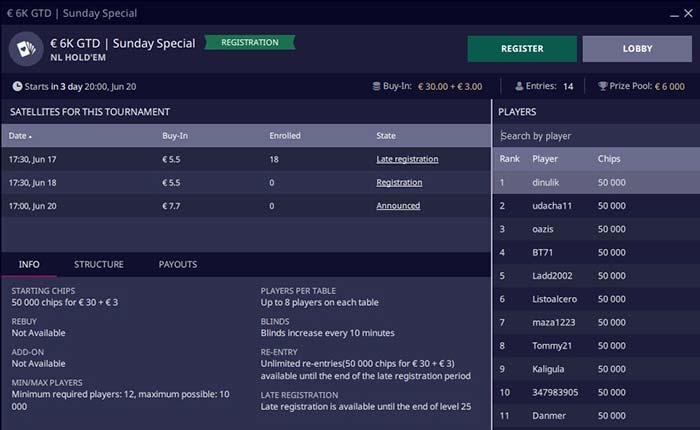This screenshot has height=430, width=700.
Task: Click the chips stack icon beside Buy-In
Action: [x=376, y=86]
